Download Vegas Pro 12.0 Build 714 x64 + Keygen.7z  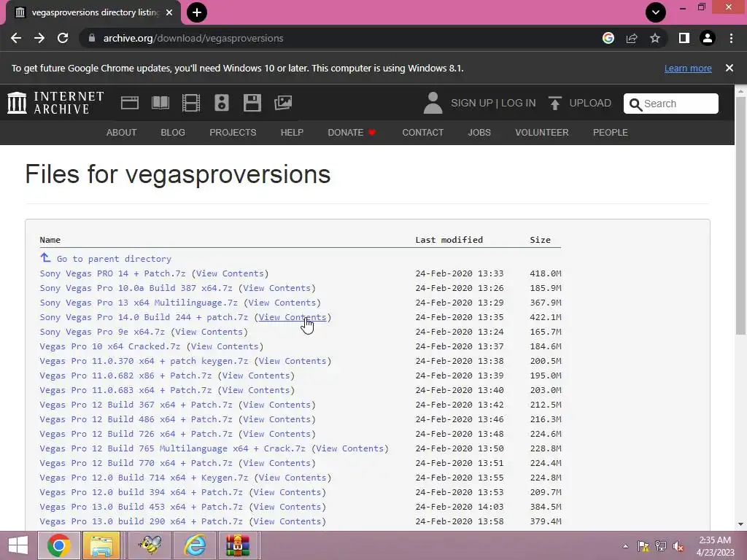[x=144, y=478]
